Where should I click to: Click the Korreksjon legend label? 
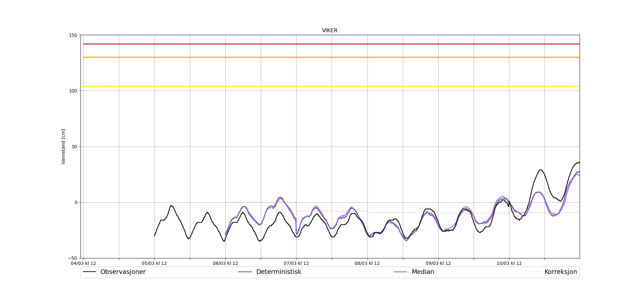pyautogui.click(x=560, y=272)
